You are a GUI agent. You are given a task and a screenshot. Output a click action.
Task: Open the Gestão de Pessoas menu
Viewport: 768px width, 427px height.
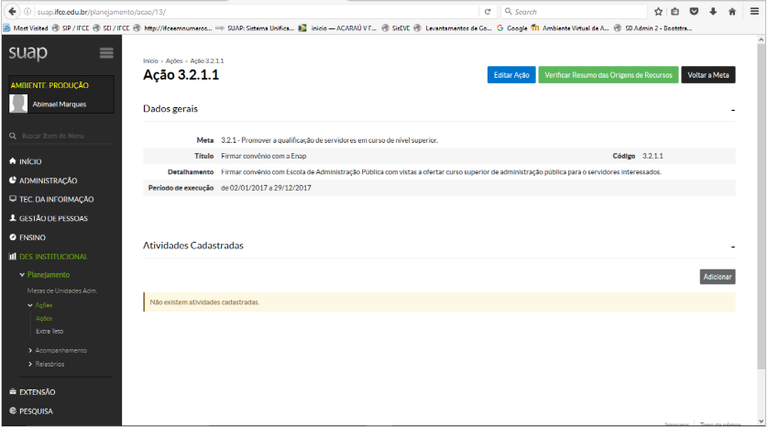(52, 218)
